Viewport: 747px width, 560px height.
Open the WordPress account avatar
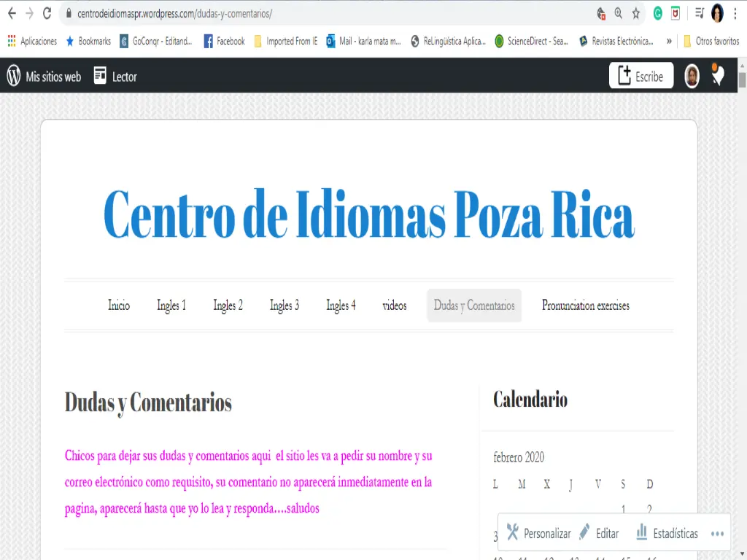[692, 76]
